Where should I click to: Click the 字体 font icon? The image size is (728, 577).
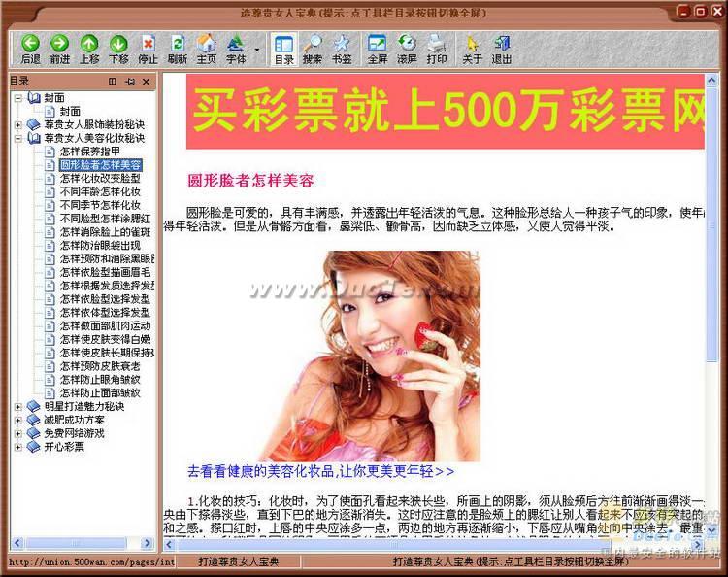[236, 44]
